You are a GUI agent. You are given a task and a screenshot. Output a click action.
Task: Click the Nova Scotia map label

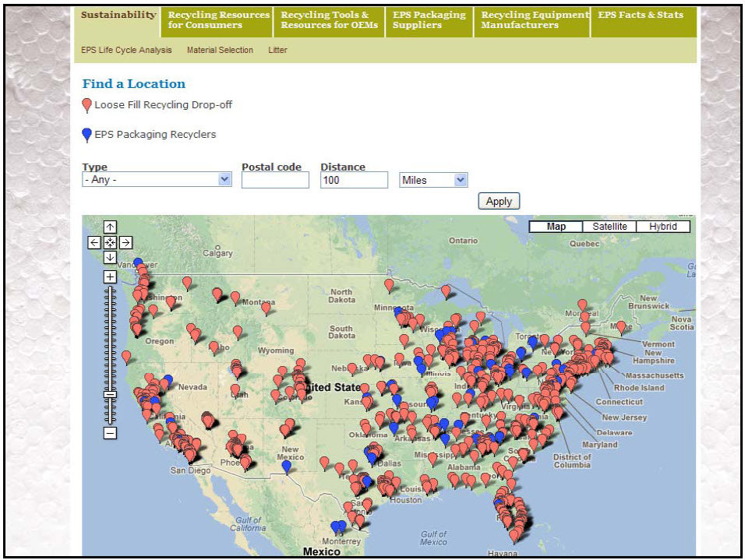(x=682, y=323)
